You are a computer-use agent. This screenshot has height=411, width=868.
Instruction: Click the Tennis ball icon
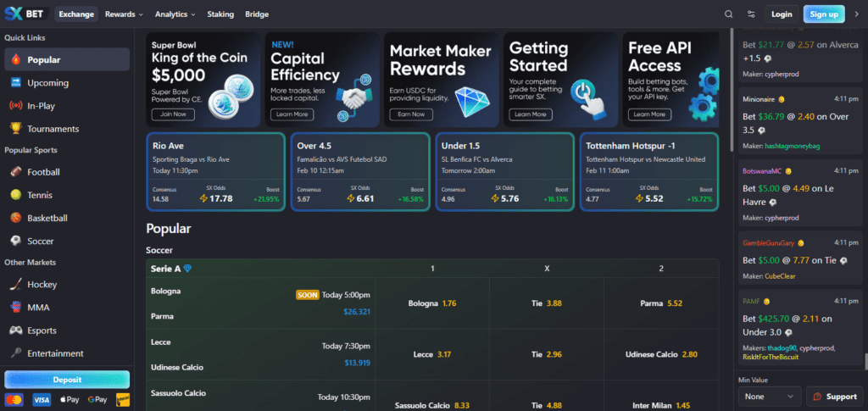pos(16,195)
